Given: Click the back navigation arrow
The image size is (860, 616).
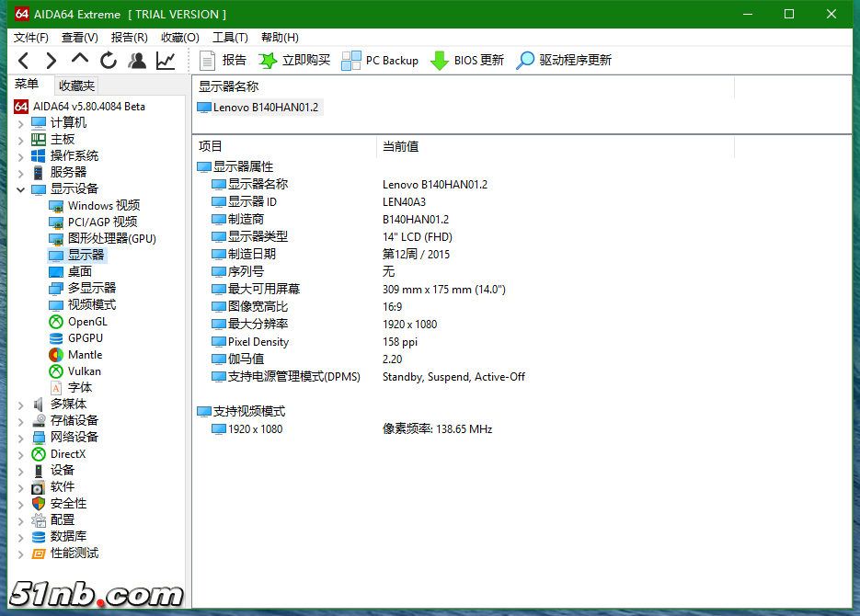Looking at the screenshot, I should pos(24,61).
